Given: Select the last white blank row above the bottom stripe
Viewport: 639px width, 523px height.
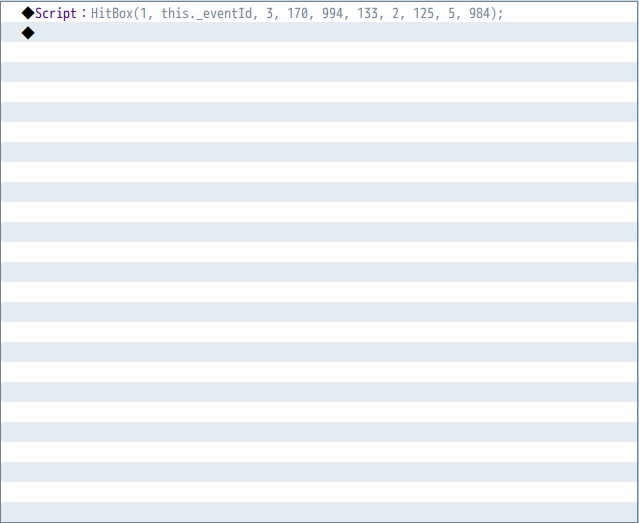Looking at the screenshot, I should pos(319,492).
